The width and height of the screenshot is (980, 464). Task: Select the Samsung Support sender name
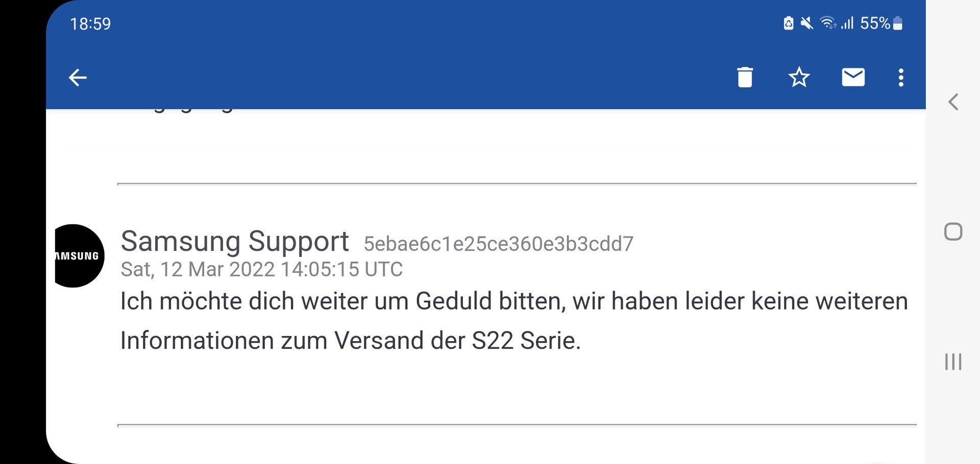(235, 241)
